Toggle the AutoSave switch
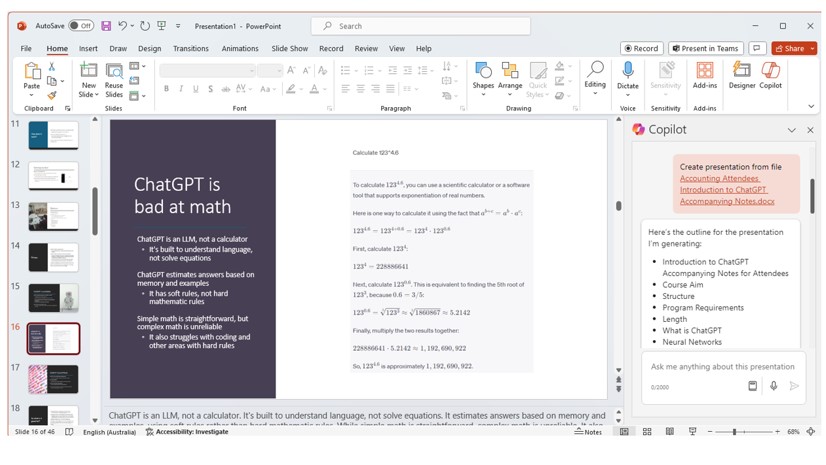Screen dimensions: 826x465 pos(81,26)
